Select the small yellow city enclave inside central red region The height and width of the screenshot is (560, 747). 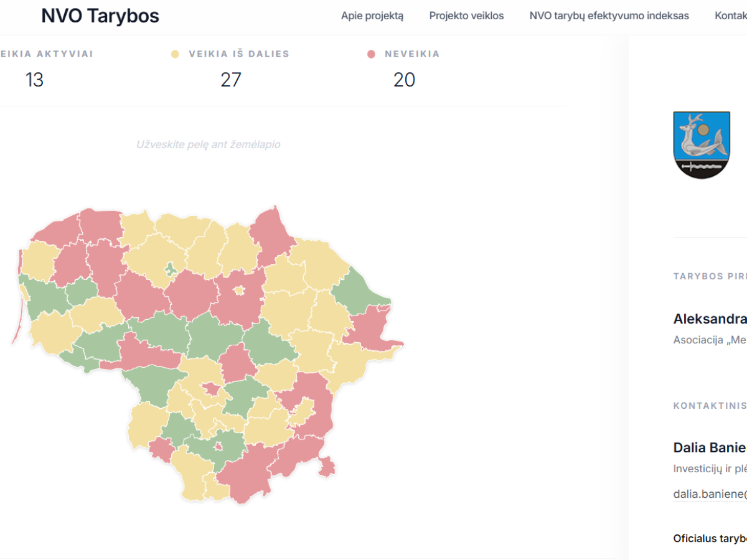(239, 291)
